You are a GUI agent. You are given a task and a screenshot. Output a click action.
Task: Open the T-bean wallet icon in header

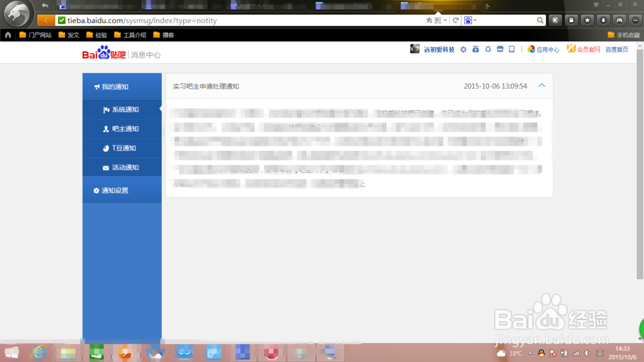click(x=476, y=50)
